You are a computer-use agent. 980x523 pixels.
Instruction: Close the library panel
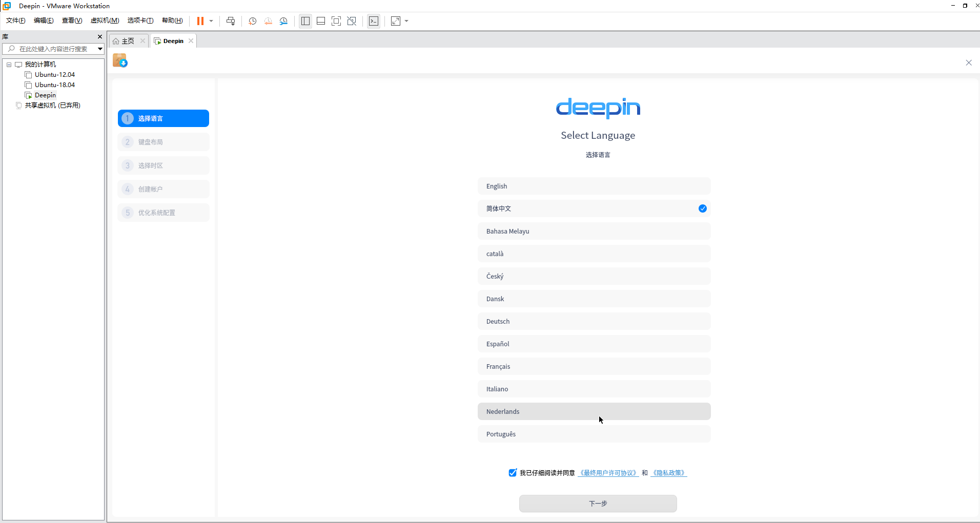pyautogui.click(x=100, y=36)
